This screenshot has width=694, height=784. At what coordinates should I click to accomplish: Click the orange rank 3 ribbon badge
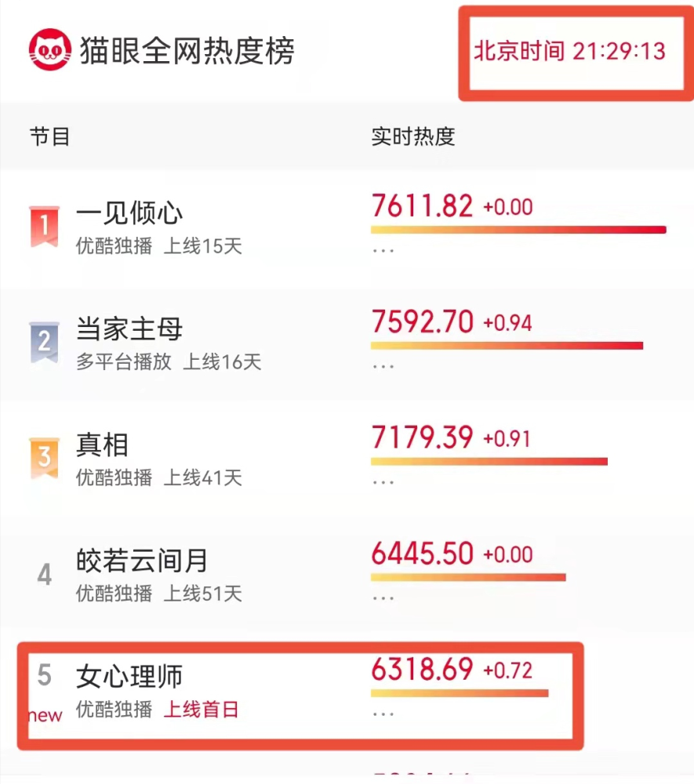click(45, 458)
